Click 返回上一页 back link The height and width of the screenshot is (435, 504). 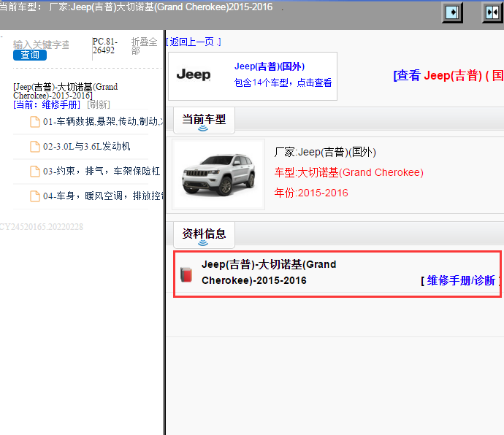click(194, 42)
